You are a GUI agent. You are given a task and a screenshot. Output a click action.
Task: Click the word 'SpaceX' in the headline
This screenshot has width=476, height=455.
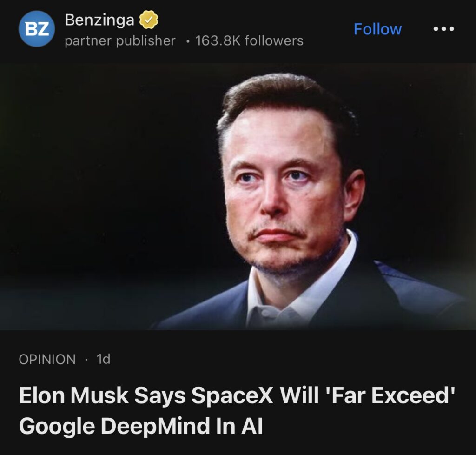(x=232, y=395)
